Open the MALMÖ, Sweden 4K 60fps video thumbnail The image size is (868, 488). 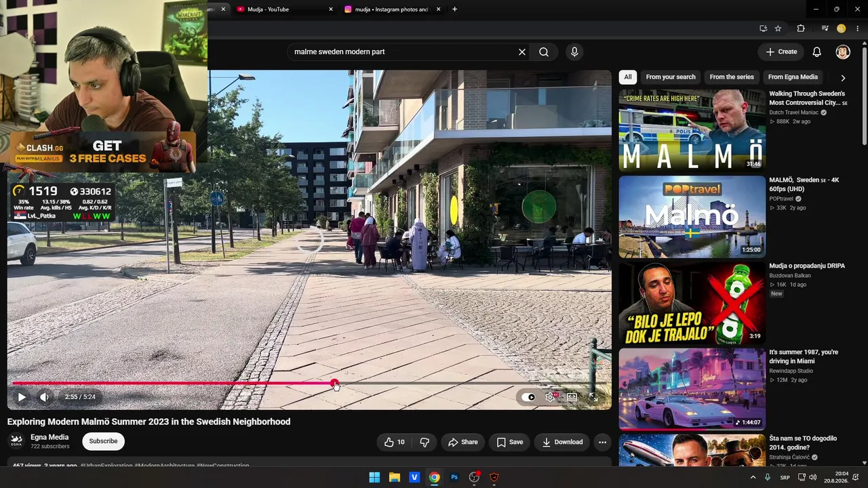click(x=692, y=217)
